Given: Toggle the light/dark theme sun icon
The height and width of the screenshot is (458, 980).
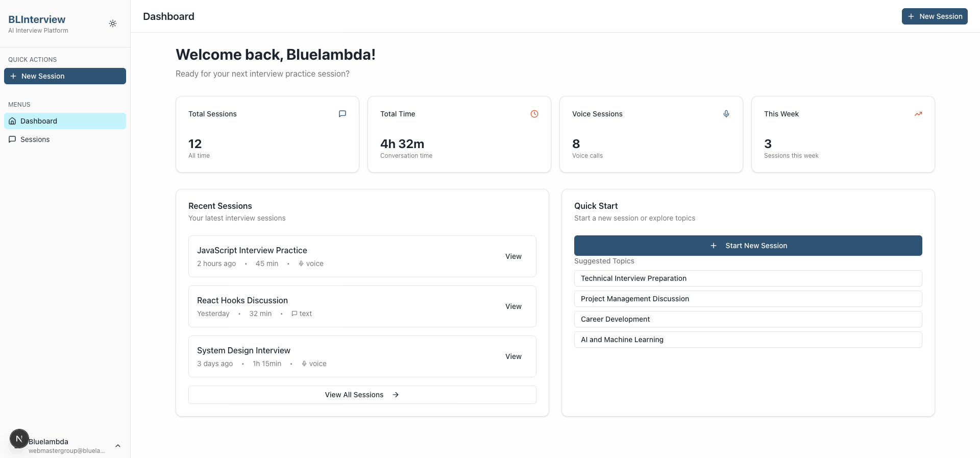Looking at the screenshot, I should click(113, 23).
